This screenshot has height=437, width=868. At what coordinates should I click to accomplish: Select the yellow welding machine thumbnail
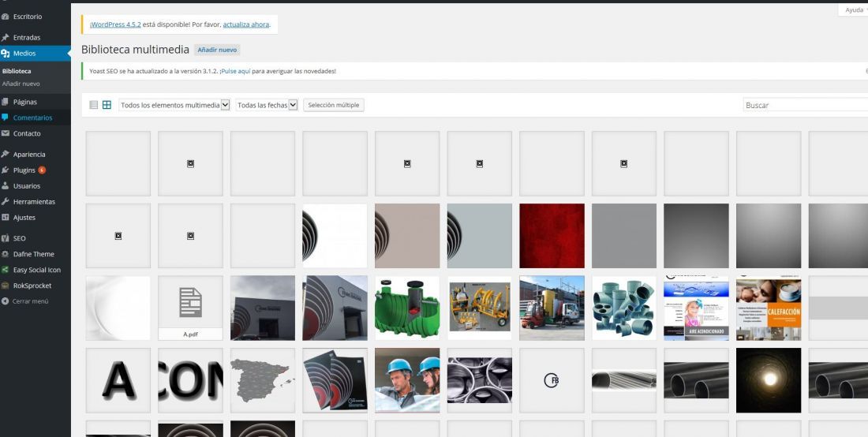(480, 308)
